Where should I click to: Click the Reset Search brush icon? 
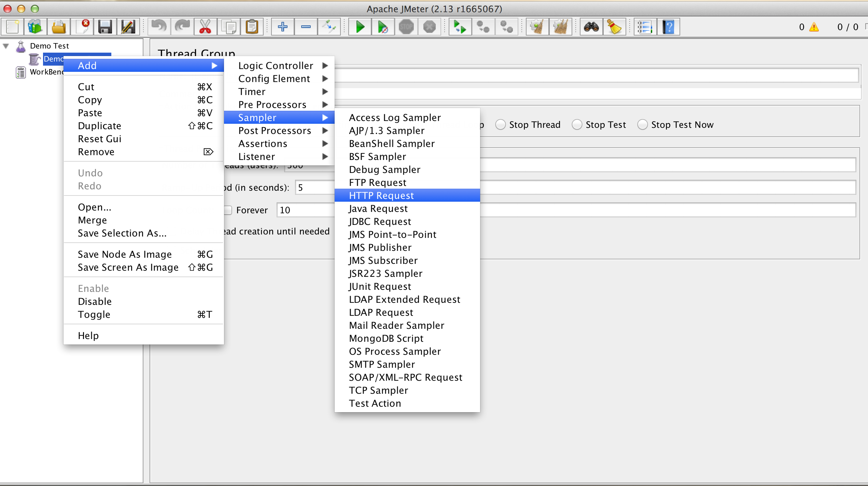click(x=614, y=27)
